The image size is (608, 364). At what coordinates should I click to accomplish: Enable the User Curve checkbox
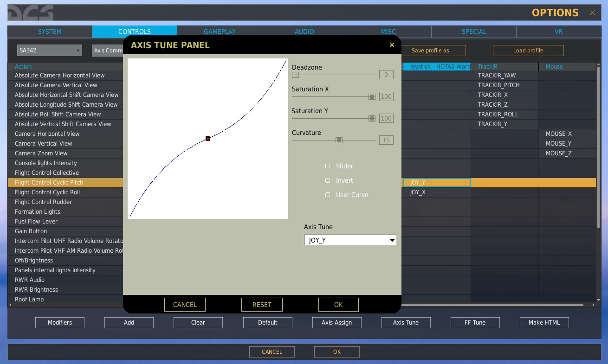click(328, 195)
